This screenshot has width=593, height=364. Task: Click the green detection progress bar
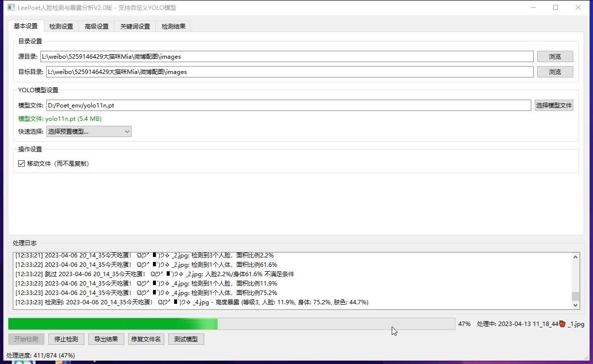231,324
